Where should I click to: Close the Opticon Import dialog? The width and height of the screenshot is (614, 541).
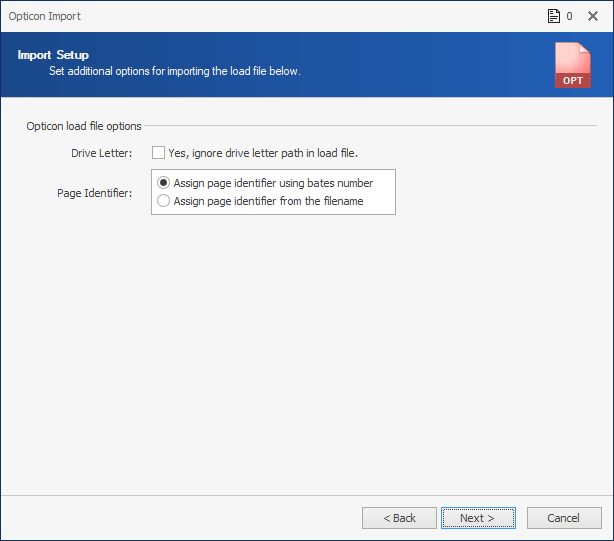pyautogui.click(x=593, y=16)
